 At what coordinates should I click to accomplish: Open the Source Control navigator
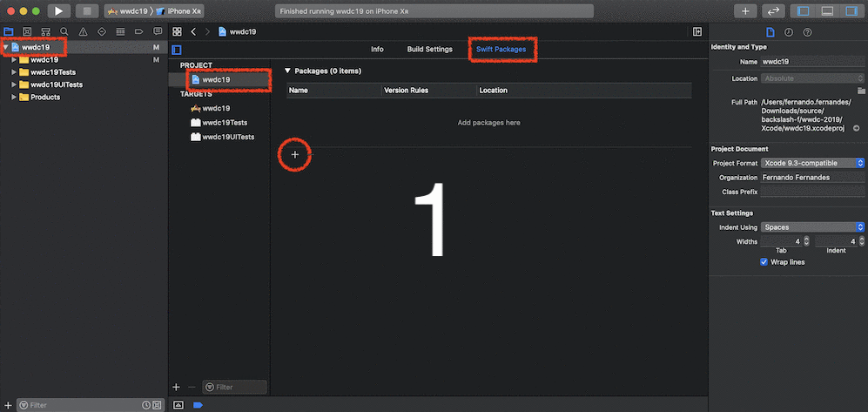click(27, 31)
